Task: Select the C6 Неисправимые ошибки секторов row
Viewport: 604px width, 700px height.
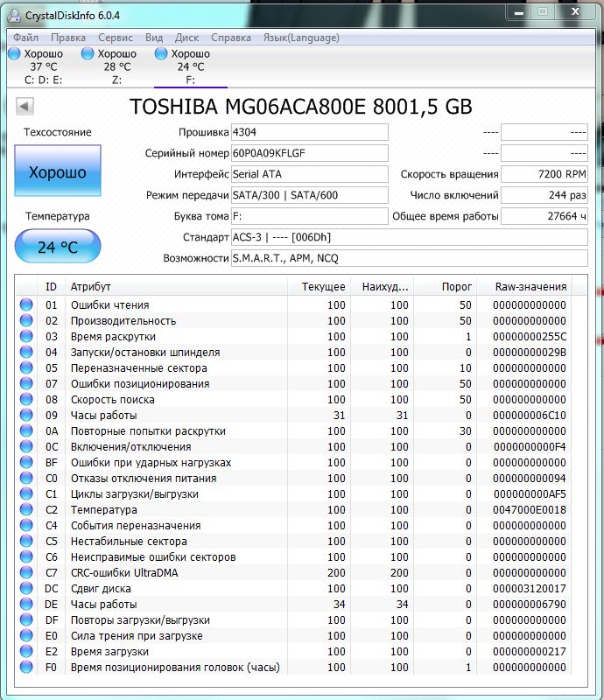Action: (x=295, y=556)
